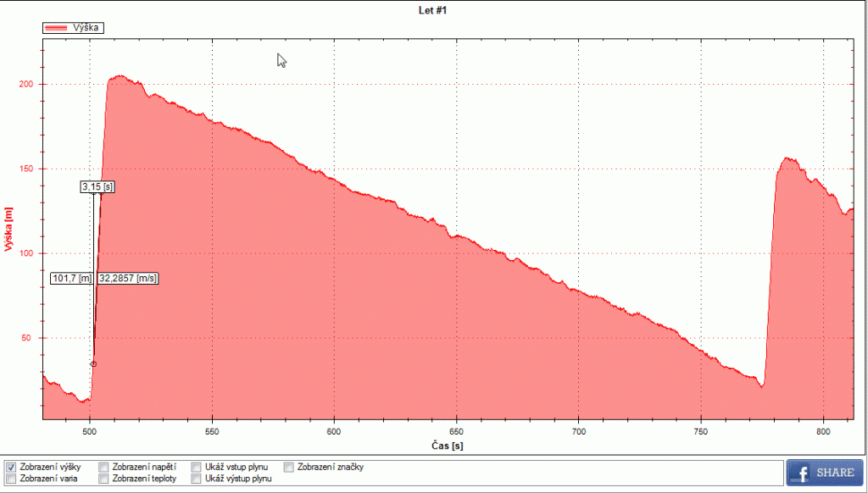Uncheck the Zobrazení výšky checkbox
The width and height of the screenshot is (868, 493).
(10, 467)
